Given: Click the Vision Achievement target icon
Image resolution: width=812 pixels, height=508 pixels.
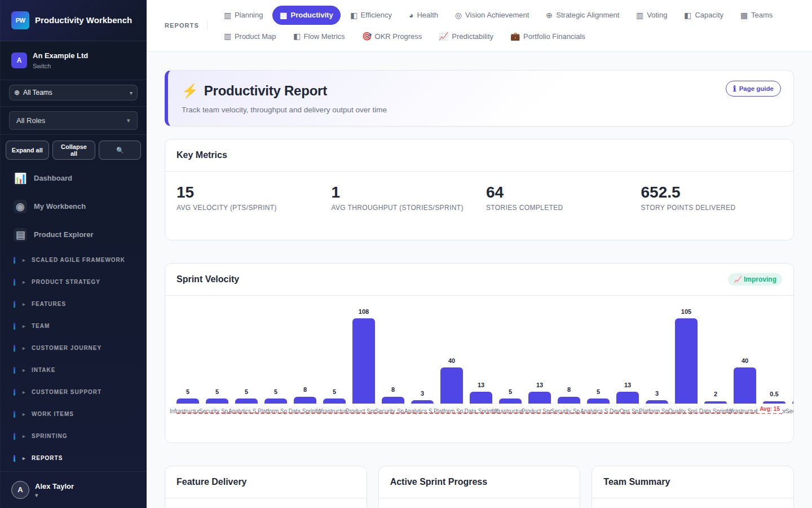Looking at the screenshot, I should pos(458,15).
